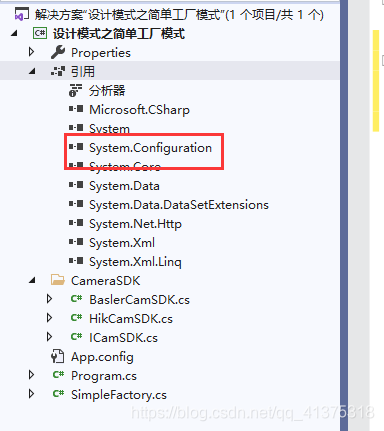Screen dimensions: 384x431
Task: Open the App.config file
Action: [102, 357]
